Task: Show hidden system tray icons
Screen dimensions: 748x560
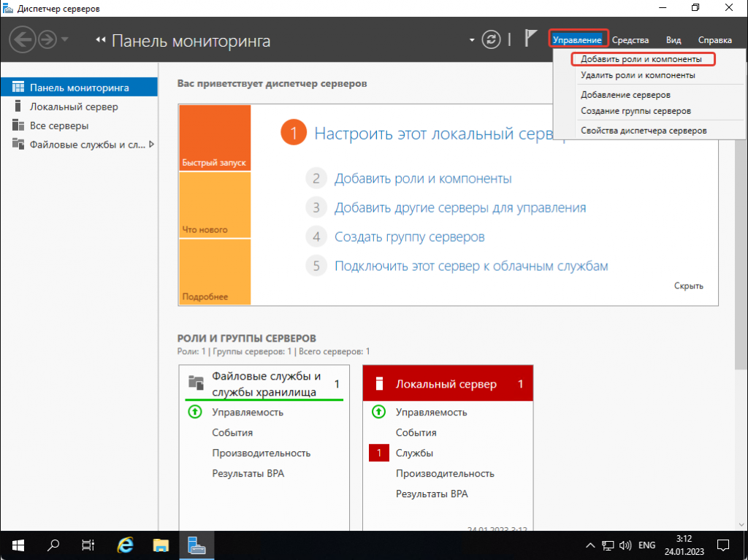Action: click(x=590, y=545)
